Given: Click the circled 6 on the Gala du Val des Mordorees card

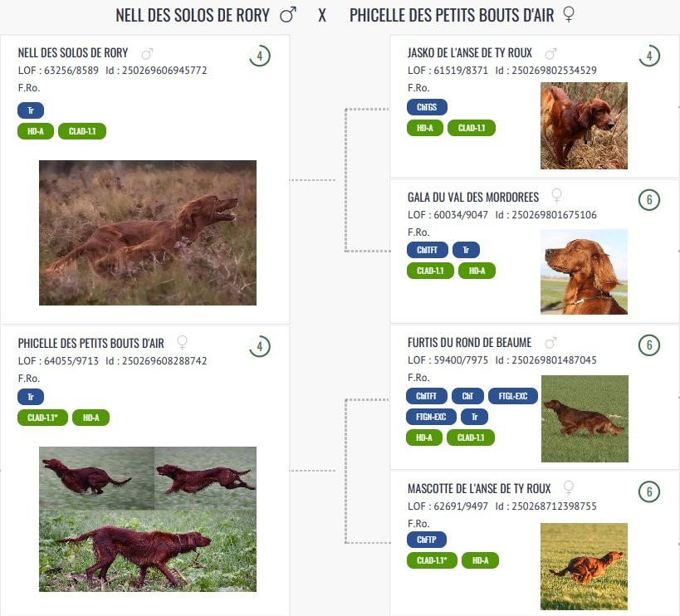Looking at the screenshot, I should click(x=648, y=200).
